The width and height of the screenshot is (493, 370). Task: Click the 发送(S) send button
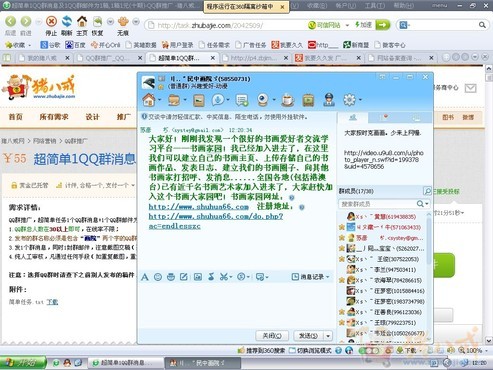pos(309,336)
